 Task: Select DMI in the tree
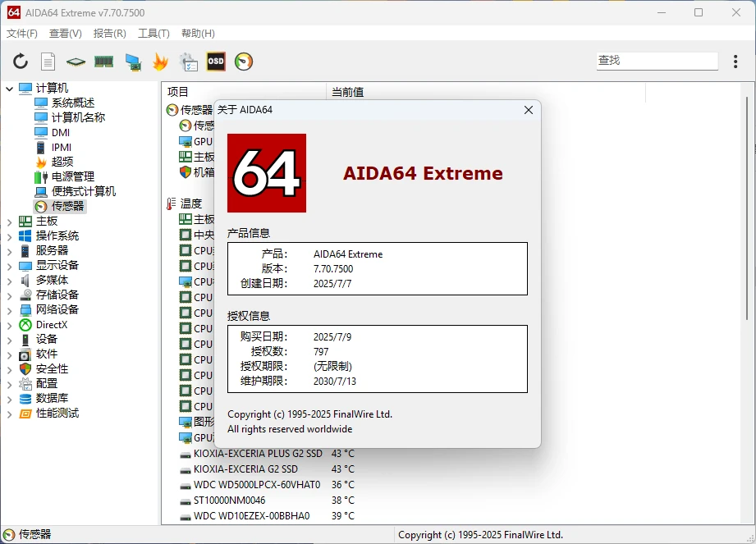click(61, 132)
